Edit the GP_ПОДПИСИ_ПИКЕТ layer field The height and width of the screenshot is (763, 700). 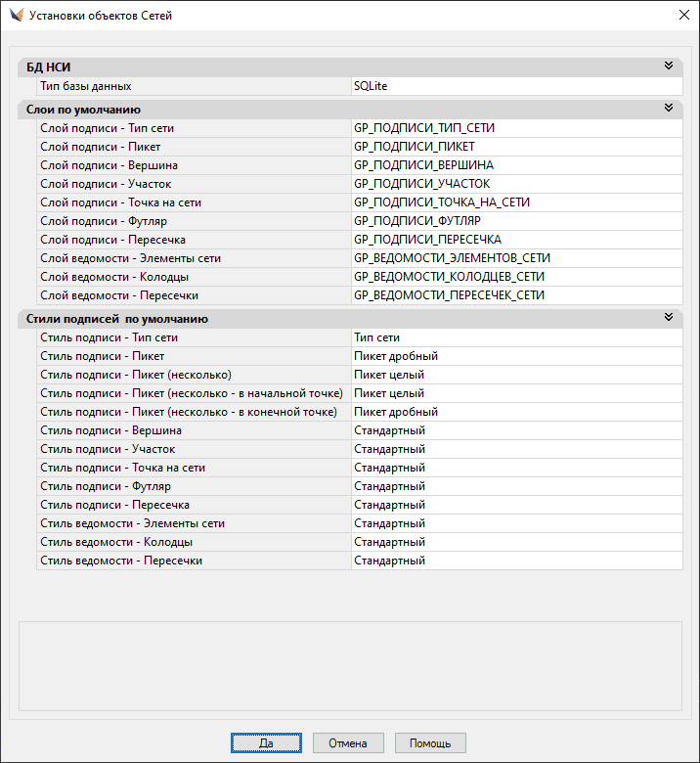[516, 147]
